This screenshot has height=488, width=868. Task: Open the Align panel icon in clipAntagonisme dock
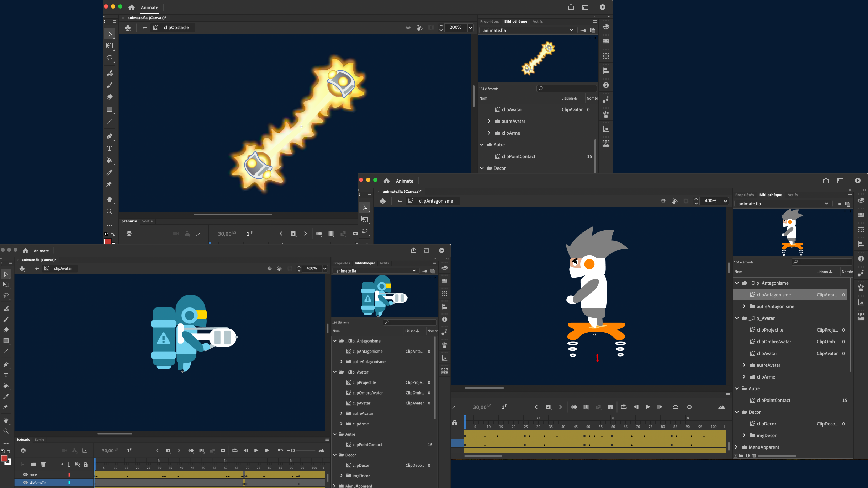click(x=861, y=244)
